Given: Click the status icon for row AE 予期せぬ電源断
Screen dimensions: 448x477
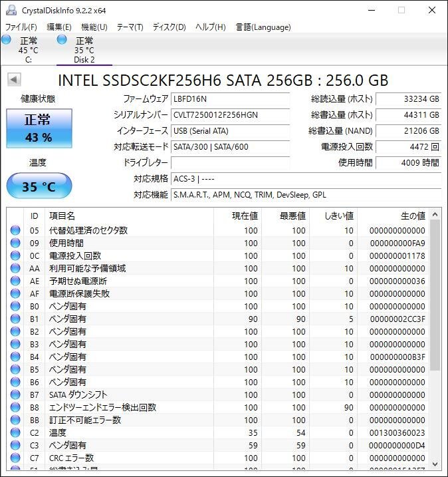Looking at the screenshot, I should point(15,281).
